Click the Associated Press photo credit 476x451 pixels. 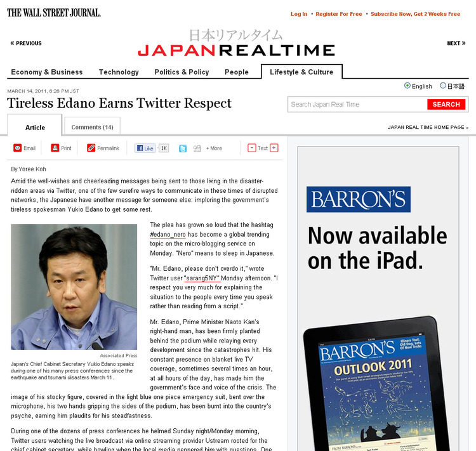[x=119, y=355]
